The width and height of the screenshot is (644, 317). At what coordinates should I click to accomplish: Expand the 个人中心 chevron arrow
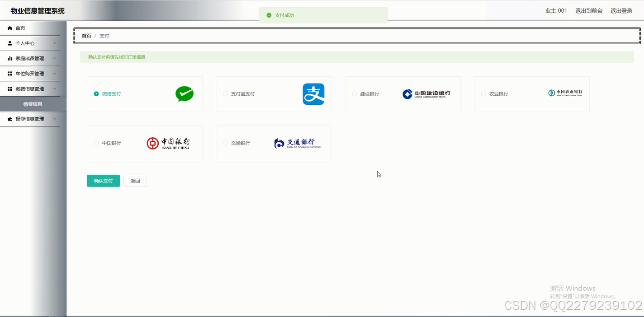click(x=54, y=43)
